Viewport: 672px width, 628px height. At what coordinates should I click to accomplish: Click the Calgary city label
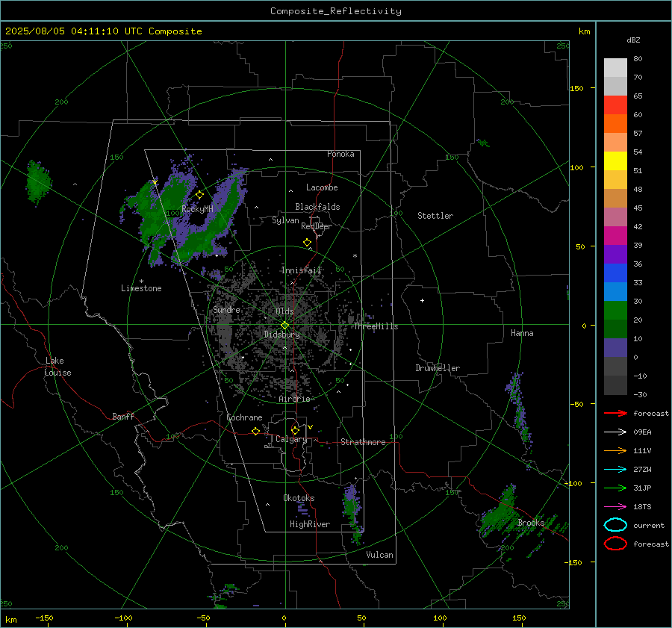(291, 439)
